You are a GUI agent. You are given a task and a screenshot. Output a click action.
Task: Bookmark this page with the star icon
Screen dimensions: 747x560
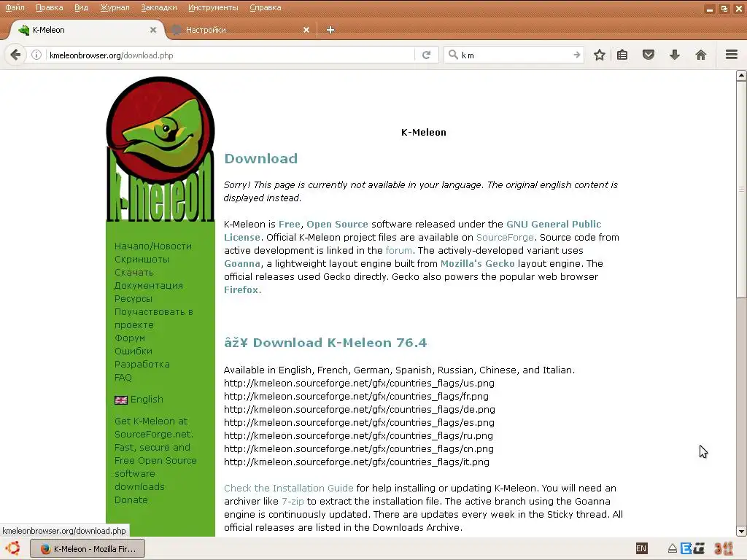[600, 55]
